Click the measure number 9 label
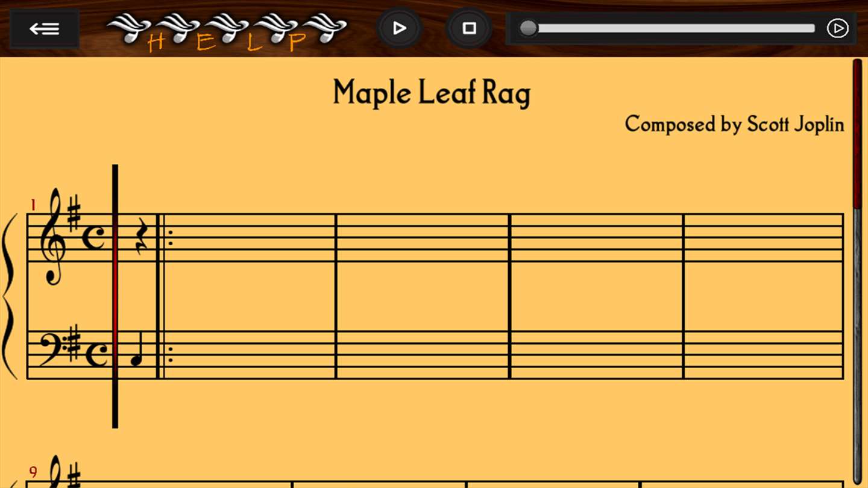This screenshot has height=488, width=868. coord(33,472)
